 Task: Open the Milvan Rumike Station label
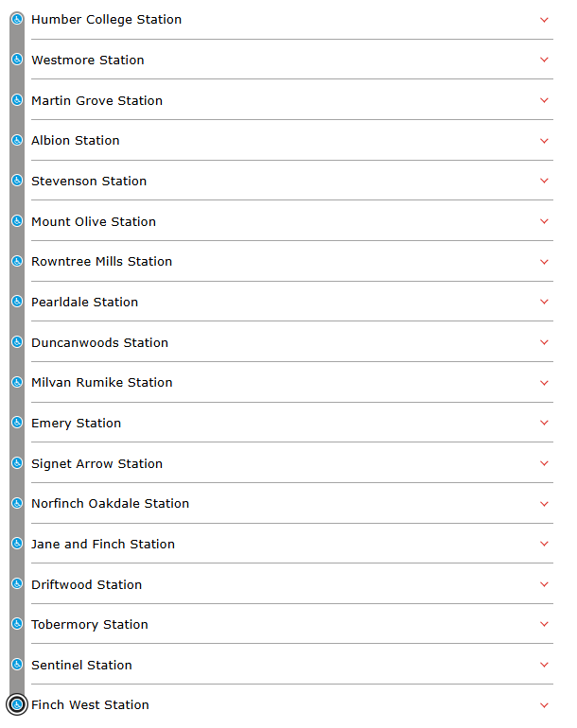(102, 383)
